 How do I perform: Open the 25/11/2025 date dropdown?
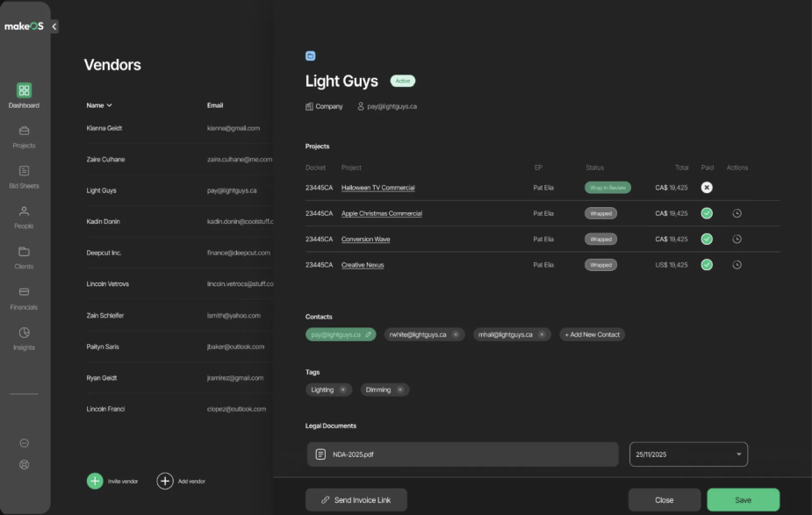pos(738,454)
